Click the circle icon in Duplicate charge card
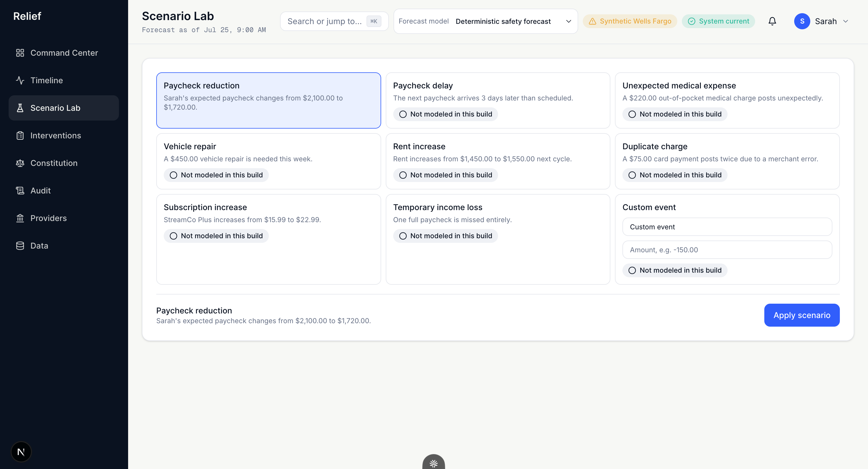This screenshot has height=469, width=868. 632,175
